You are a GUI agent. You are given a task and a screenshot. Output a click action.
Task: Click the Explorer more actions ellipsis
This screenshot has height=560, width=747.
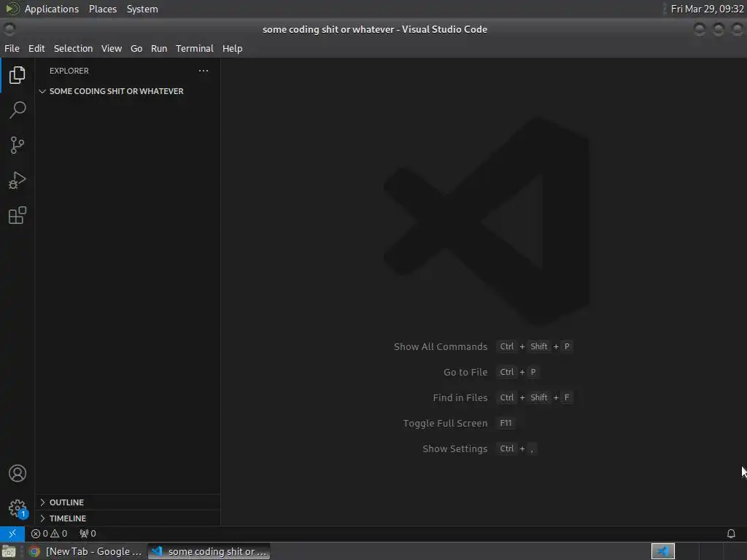coord(204,71)
